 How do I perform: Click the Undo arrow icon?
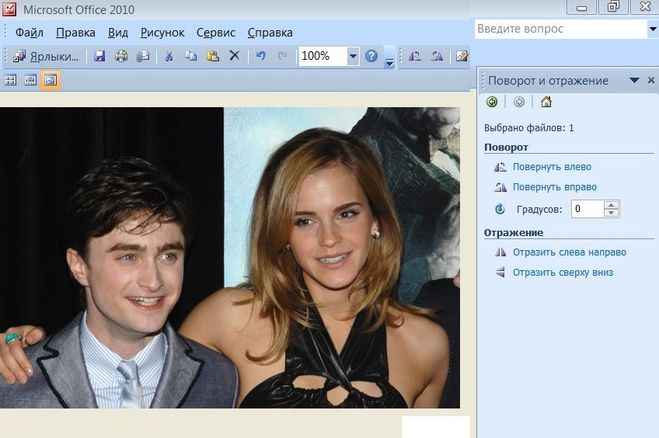pyautogui.click(x=261, y=56)
